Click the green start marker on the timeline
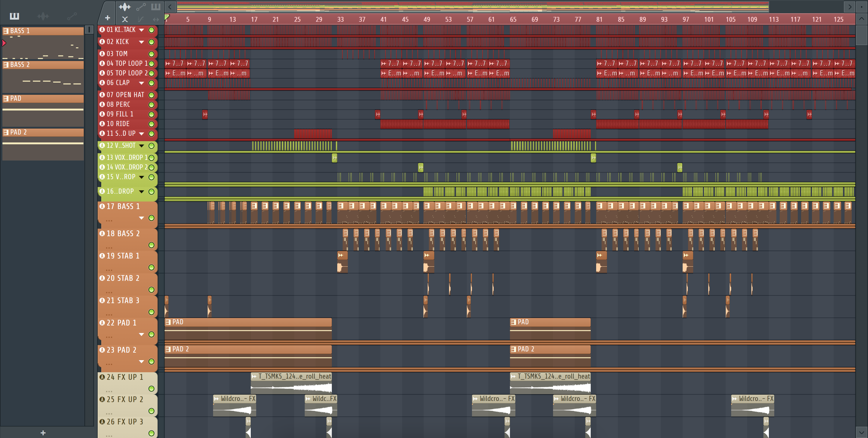 pos(167,17)
